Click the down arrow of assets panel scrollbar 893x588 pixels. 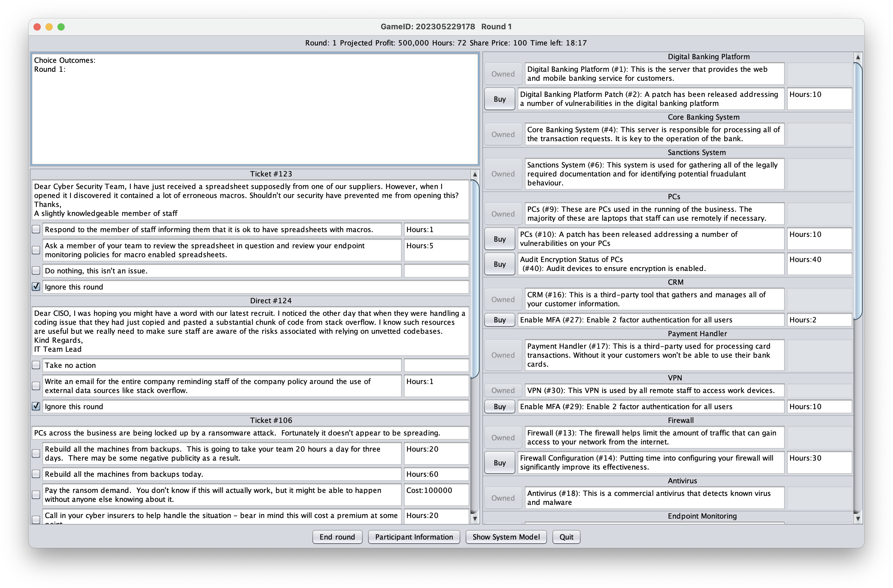[x=858, y=519]
